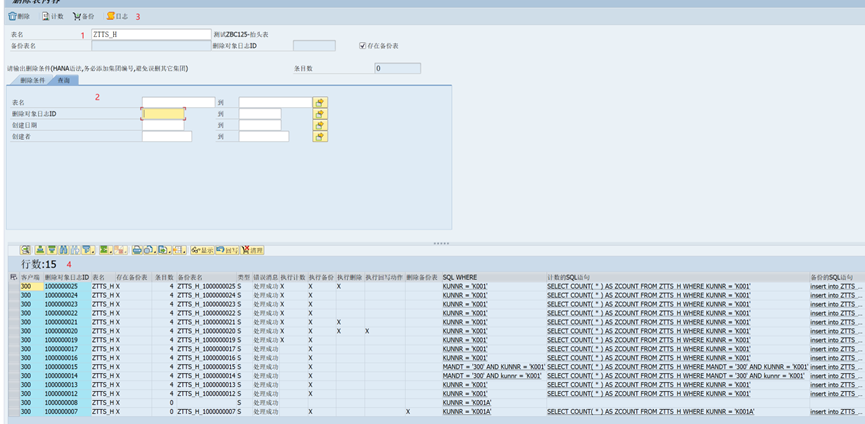Open multiple selection for 创建者 row

[x=320, y=137]
